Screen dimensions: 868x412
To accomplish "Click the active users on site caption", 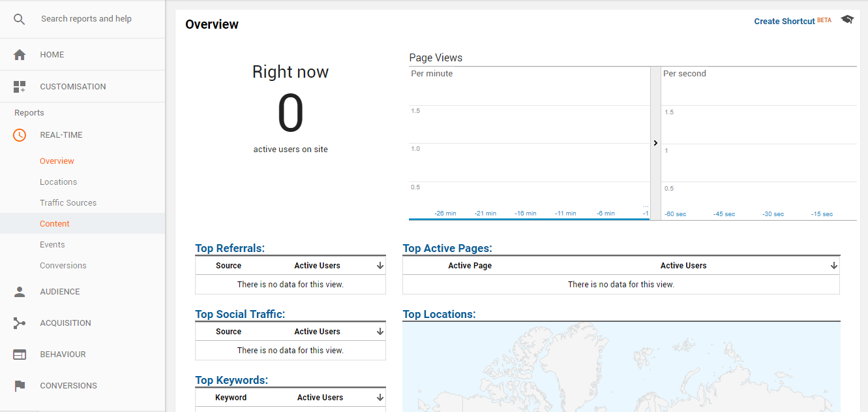I will 291,150.
